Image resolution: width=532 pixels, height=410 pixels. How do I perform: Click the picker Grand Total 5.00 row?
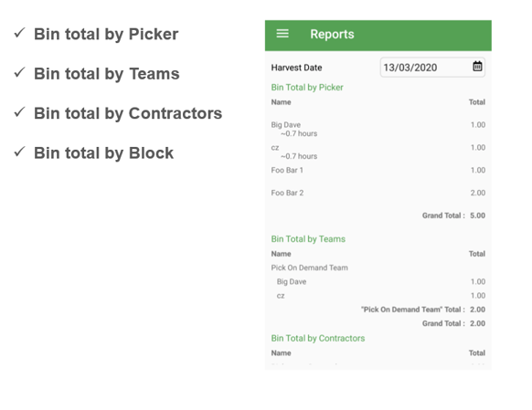tap(453, 216)
